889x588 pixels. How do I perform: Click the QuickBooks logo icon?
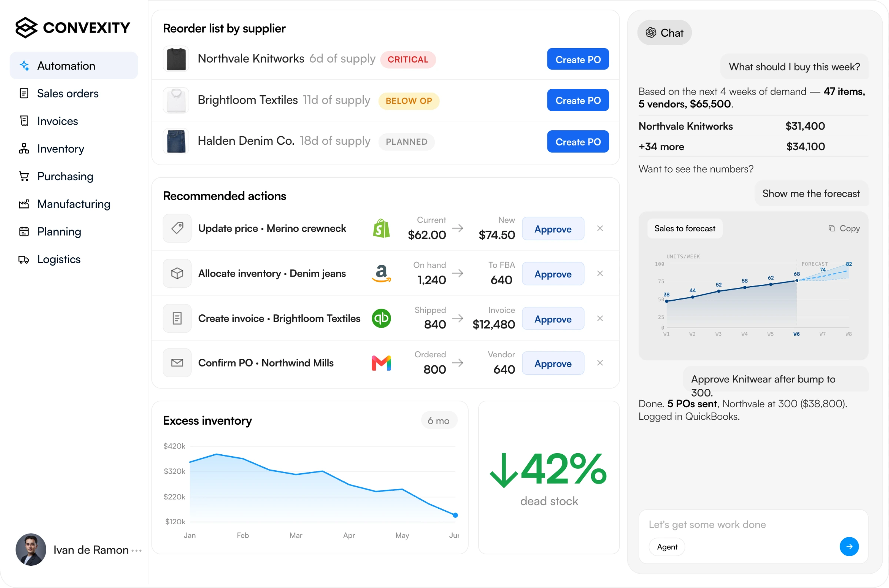381,318
